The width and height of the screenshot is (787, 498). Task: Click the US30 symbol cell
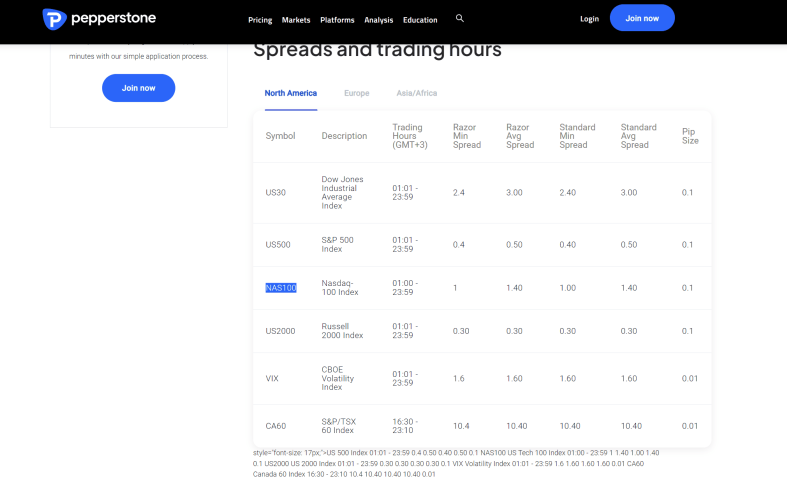pyautogui.click(x=276, y=193)
